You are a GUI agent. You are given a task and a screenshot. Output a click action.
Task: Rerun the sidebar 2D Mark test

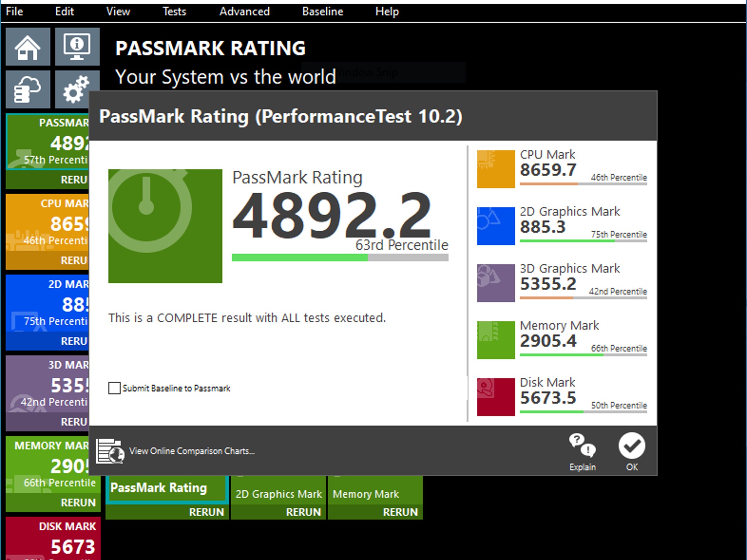coord(74,341)
